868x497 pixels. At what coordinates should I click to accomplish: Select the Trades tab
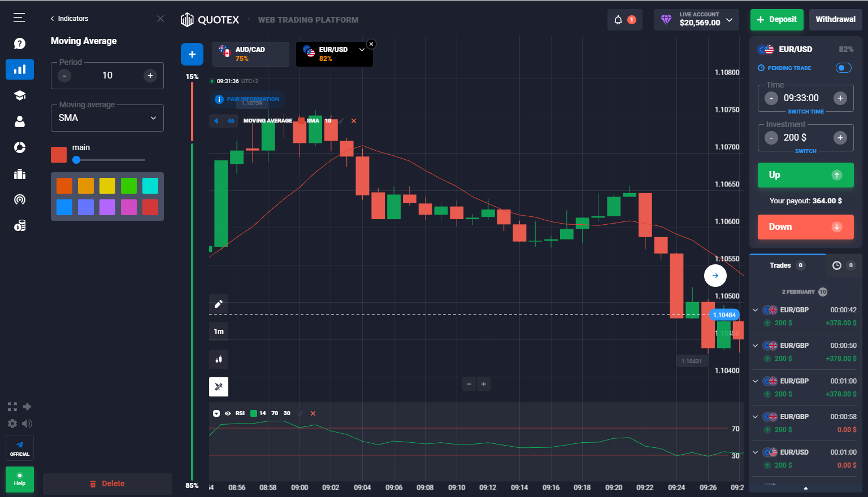click(788, 265)
